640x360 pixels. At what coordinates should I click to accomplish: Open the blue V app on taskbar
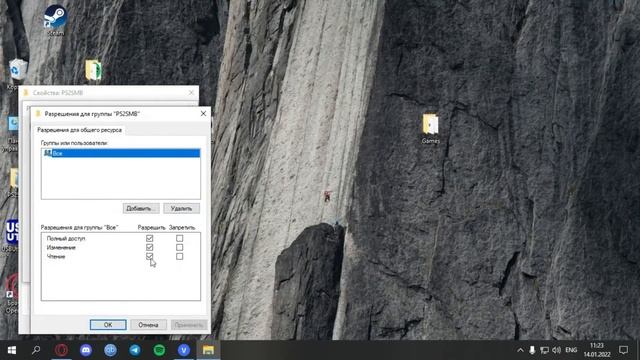(x=184, y=350)
